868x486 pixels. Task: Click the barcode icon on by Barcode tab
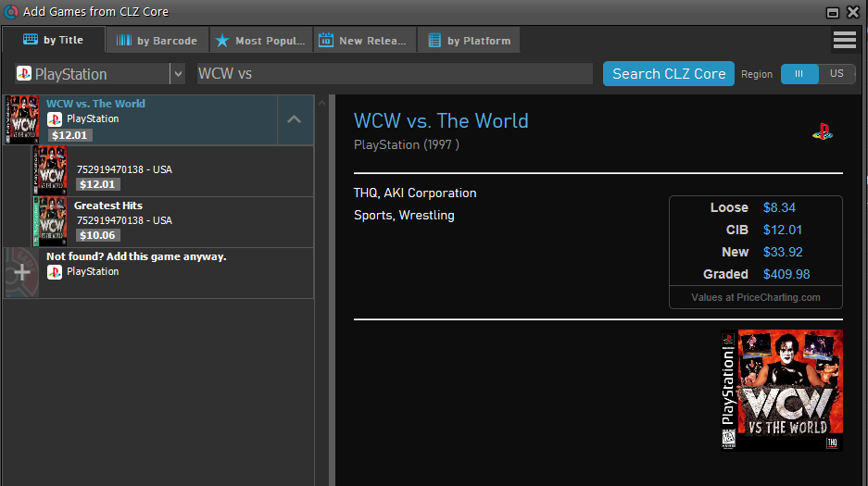[123, 41]
